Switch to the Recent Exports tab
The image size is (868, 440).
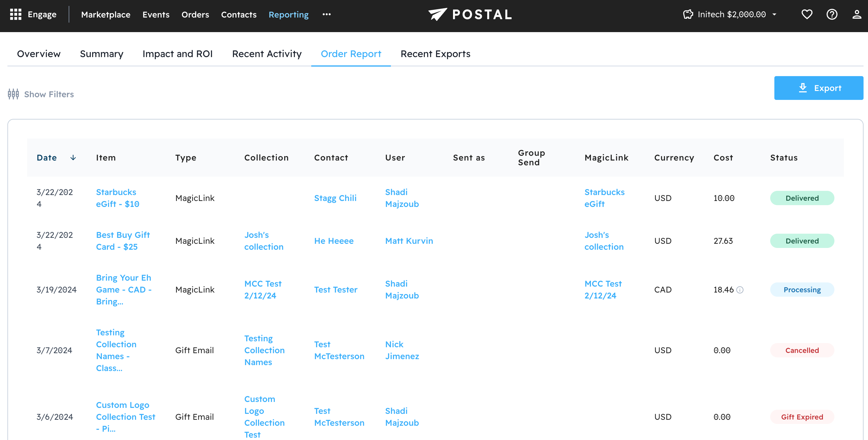435,54
